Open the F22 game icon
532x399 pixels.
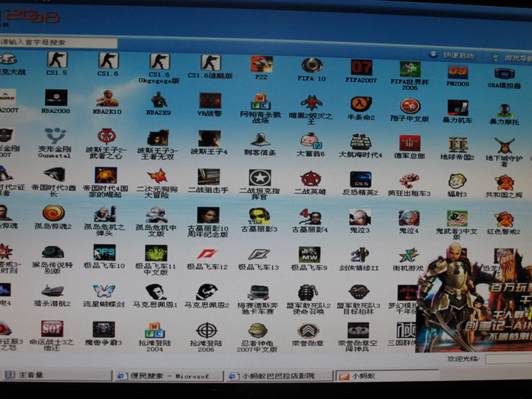[x=261, y=64]
